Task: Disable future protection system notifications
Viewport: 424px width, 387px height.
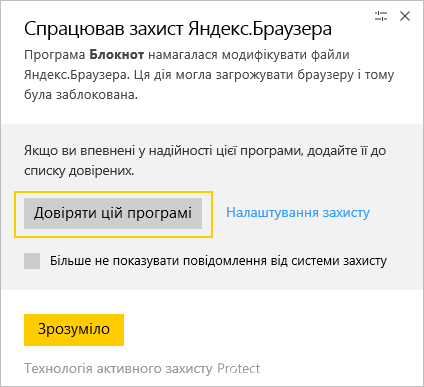Action: (32, 261)
